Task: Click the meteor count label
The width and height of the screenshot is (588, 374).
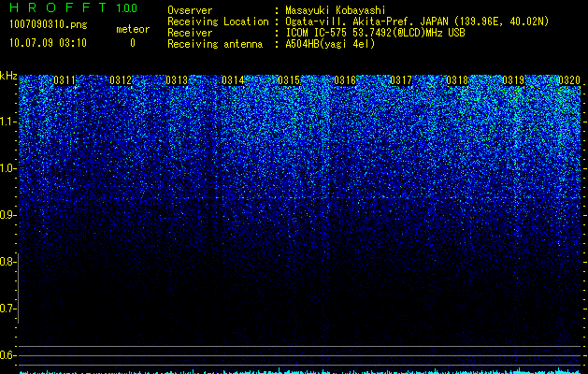Action: (133, 29)
